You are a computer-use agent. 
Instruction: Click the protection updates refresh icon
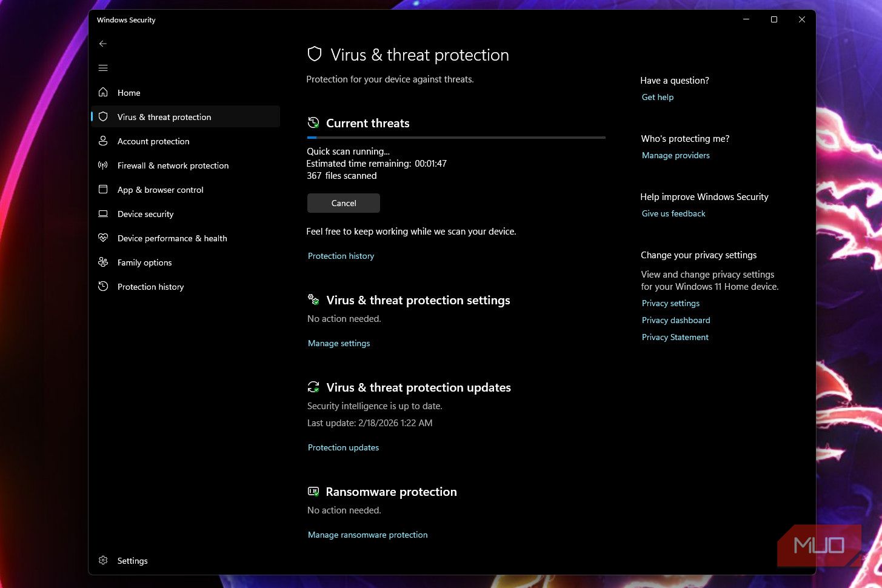(x=313, y=387)
